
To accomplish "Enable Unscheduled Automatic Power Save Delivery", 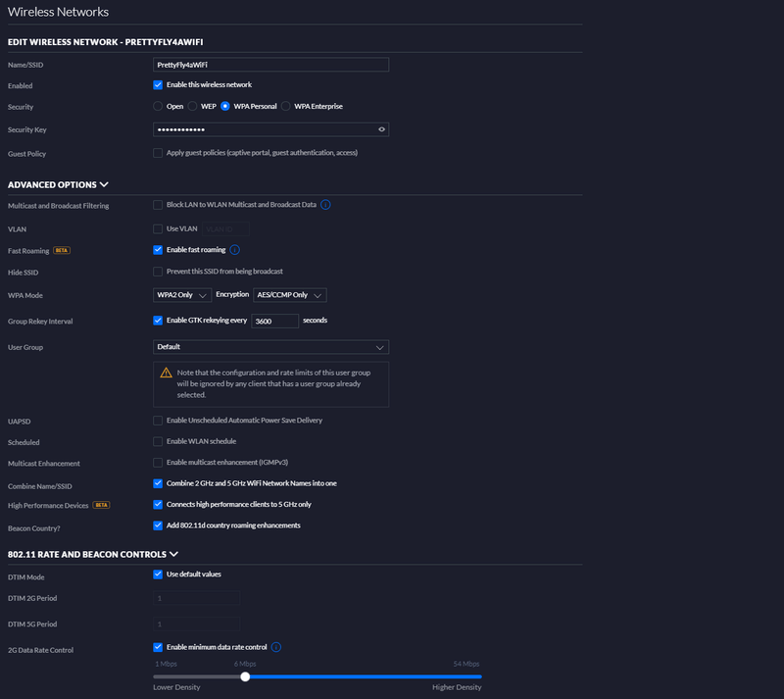I will (158, 421).
